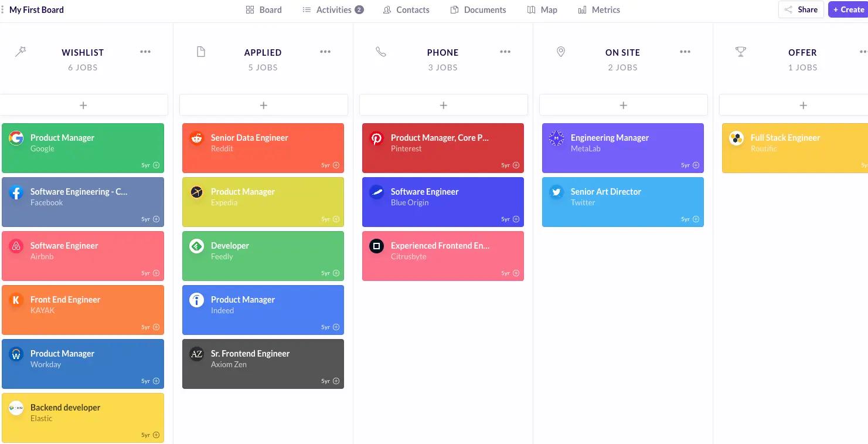Click the Routific logo icon
The height and width of the screenshot is (444, 868).
736,138
